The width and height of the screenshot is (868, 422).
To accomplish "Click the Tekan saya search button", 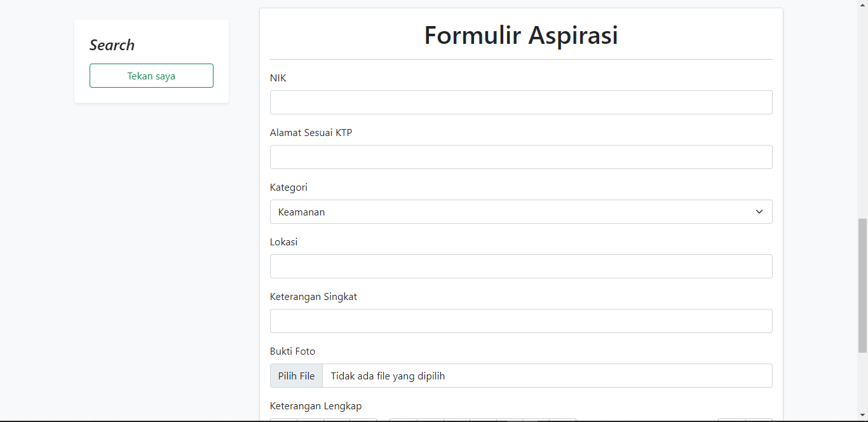I will coord(151,76).
